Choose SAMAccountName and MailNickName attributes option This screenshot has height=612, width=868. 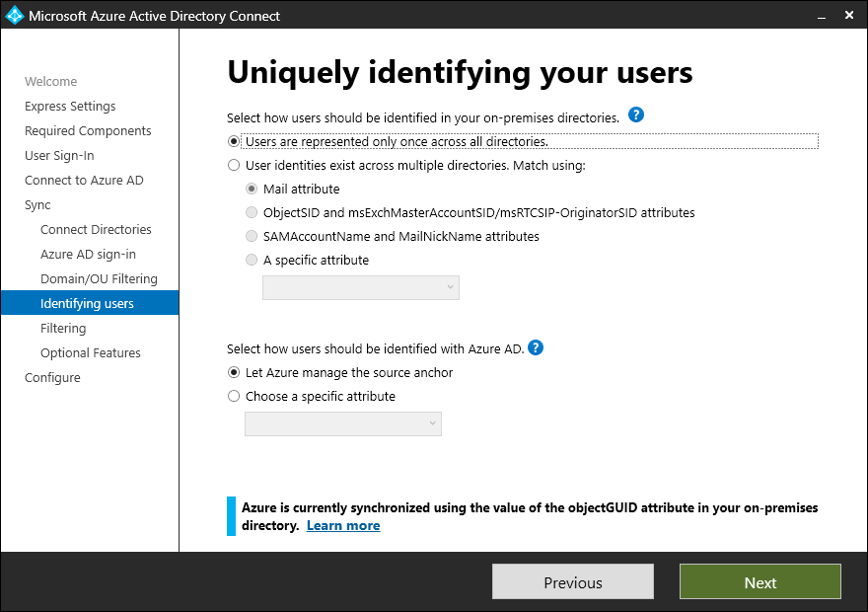click(252, 236)
